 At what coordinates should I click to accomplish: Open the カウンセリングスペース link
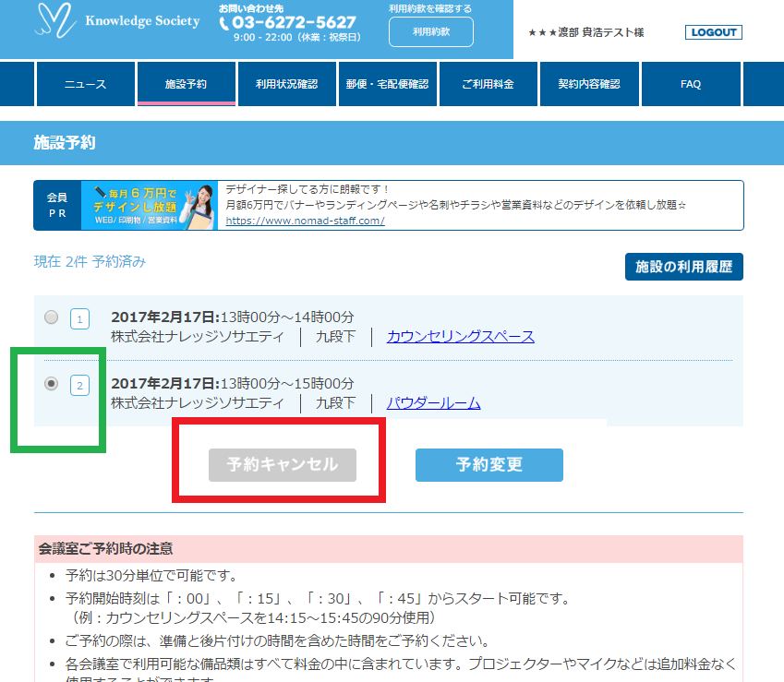[460, 337]
